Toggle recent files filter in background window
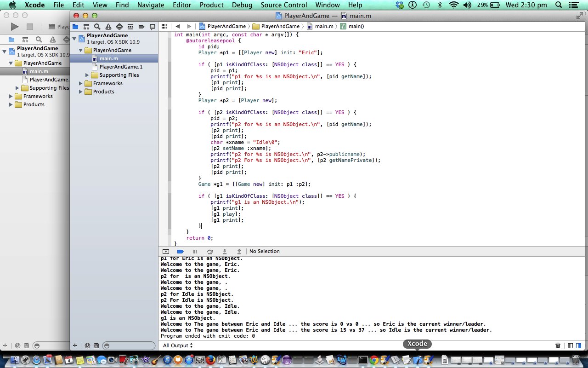The height and width of the screenshot is (368, 588). tap(17, 345)
